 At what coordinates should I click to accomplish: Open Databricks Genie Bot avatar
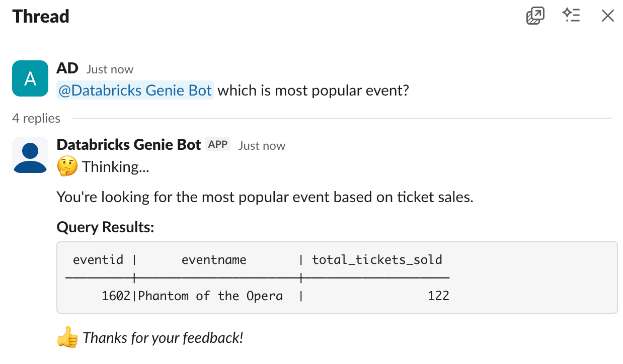(x=30, y=155)
